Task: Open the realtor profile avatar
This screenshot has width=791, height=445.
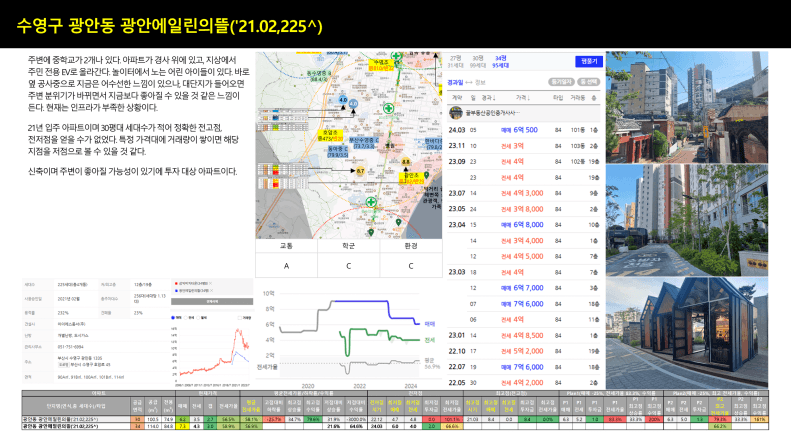Action: tap(456, 113)
